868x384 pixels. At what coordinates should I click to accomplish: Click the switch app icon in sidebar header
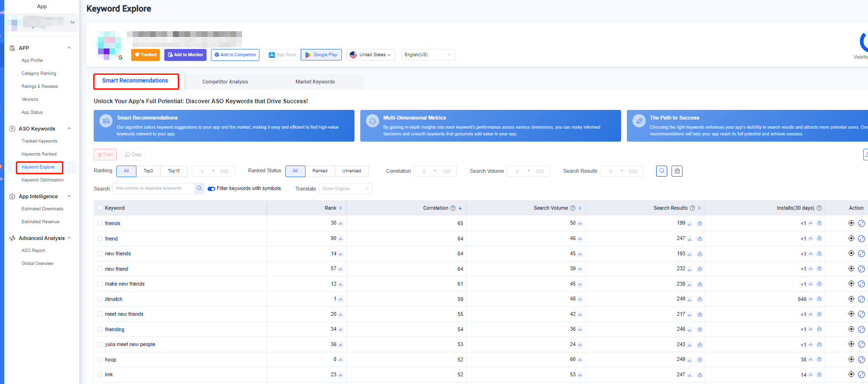pyautogui.click(x=73, y=23)
